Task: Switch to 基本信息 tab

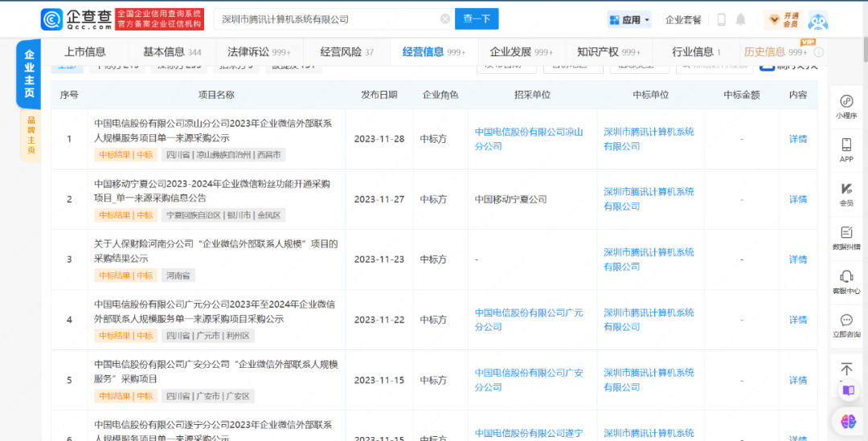Action: tap(172, 52)
